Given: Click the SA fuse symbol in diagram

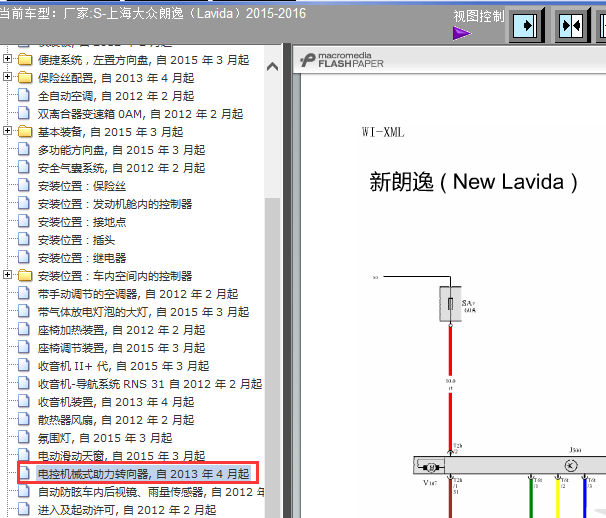Looking at the screenshot, I should [450, 304].
